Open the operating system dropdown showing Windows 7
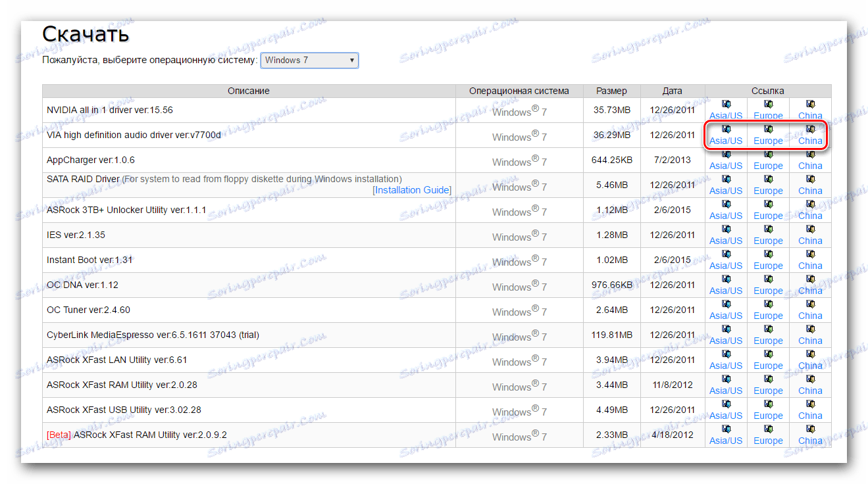 (x=310, y=60)
